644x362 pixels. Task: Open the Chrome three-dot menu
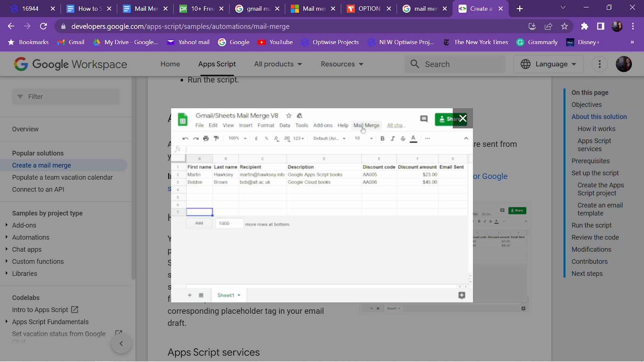(633, 26)
